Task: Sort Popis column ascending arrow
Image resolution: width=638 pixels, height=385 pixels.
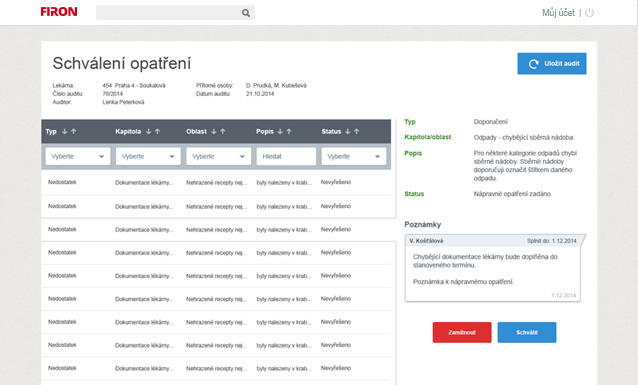Action: [x=289, y=131]
